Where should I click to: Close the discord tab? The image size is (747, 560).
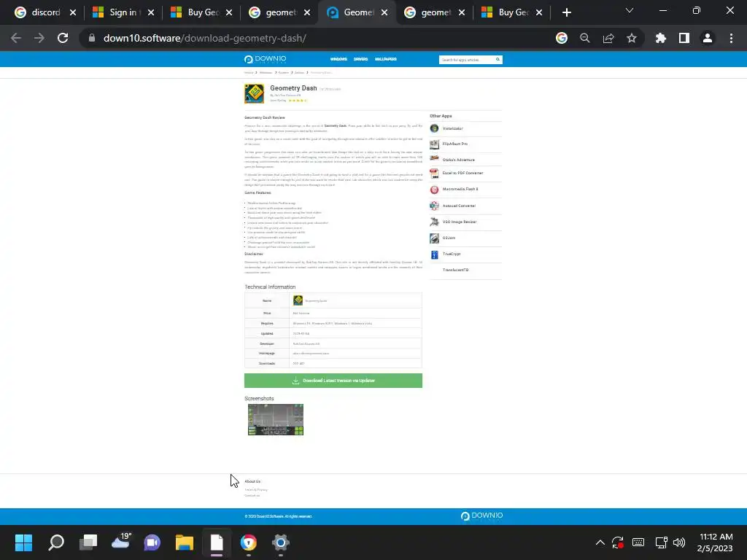pyautogui.click(x=73, y=12)
